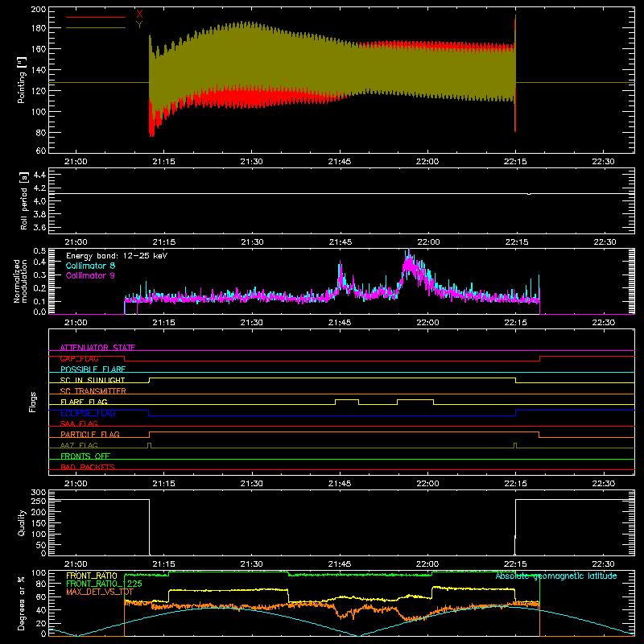Click the SC_TRANSMITTER flag label
The image size is (644, 644).
coord(93,391)
